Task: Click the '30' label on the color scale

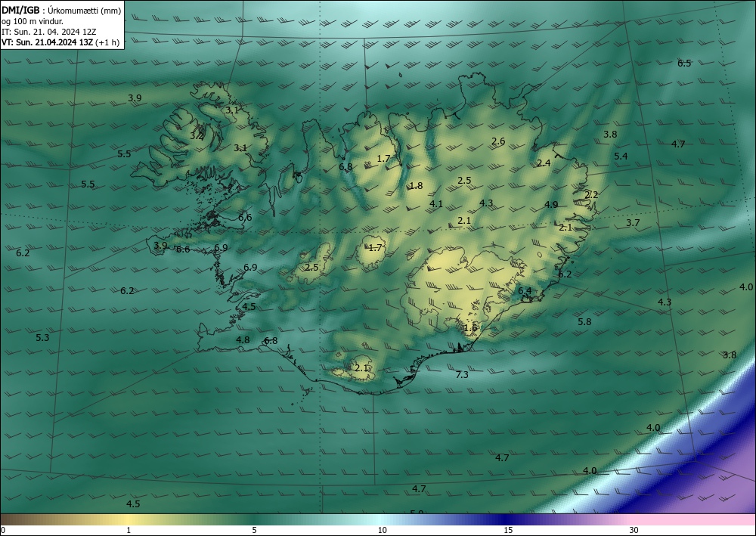Action: point(634,531)
